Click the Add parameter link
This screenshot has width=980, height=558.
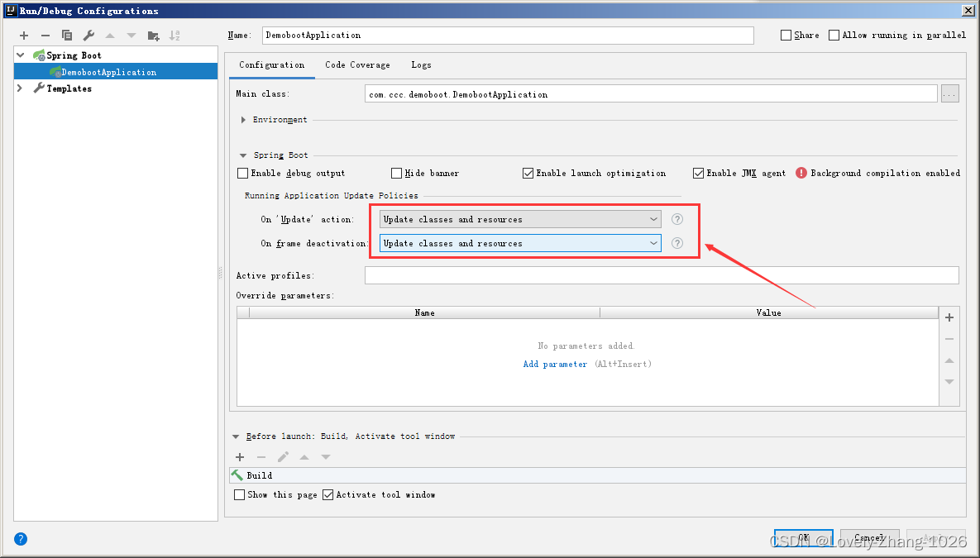point(555,365)
